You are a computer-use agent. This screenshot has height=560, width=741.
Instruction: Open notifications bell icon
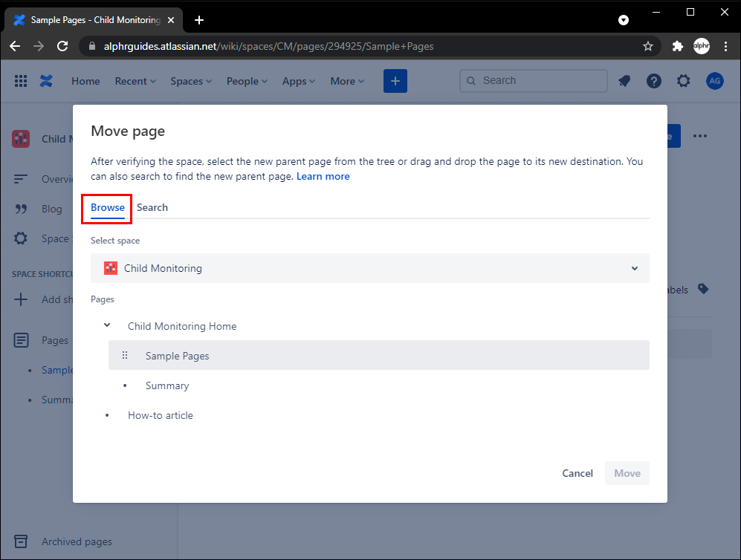624,81
